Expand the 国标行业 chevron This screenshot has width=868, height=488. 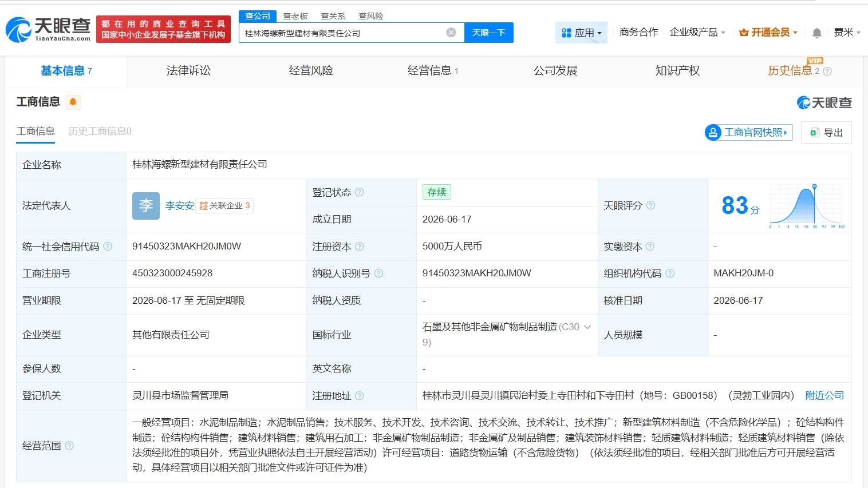click(x=587, y=327)
